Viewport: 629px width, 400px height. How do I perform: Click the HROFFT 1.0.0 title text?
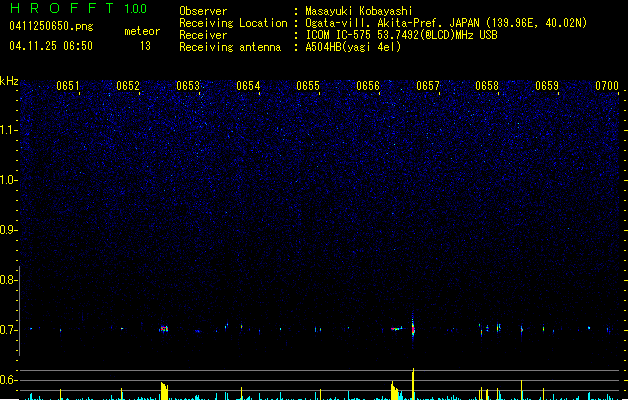pyautogui.click(x=79, y=8)
